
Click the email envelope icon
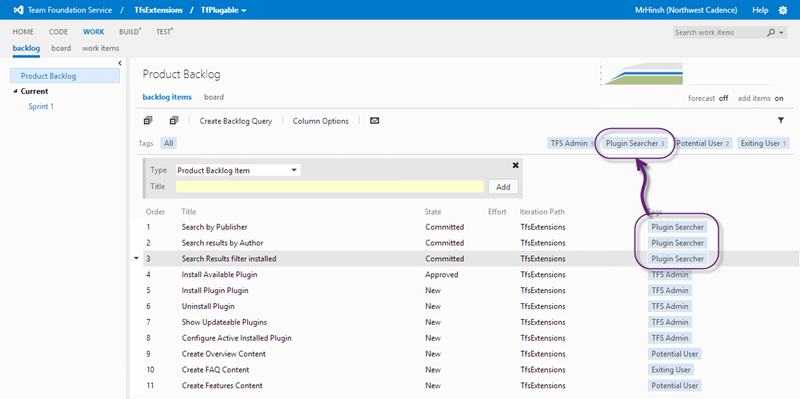tap(374, 121)
